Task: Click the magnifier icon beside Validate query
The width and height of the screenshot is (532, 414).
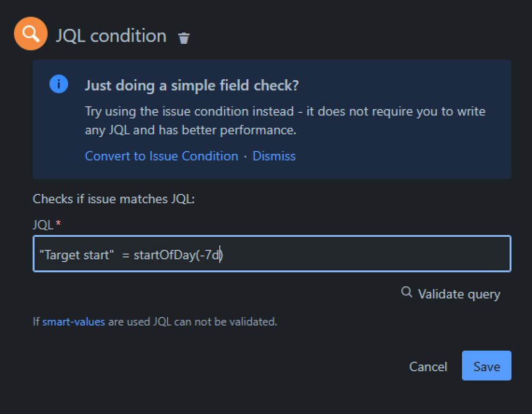Action: coord(407,292)
